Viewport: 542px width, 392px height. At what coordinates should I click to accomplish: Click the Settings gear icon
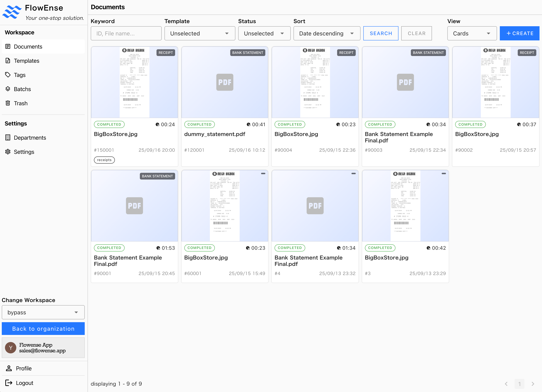click(8, 152)
